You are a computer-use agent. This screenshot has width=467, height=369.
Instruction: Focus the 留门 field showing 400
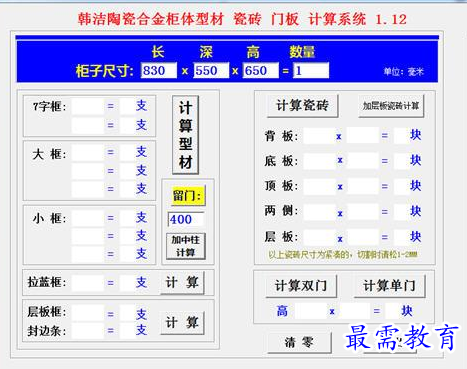pyautogui.click(x=186, y=219)
